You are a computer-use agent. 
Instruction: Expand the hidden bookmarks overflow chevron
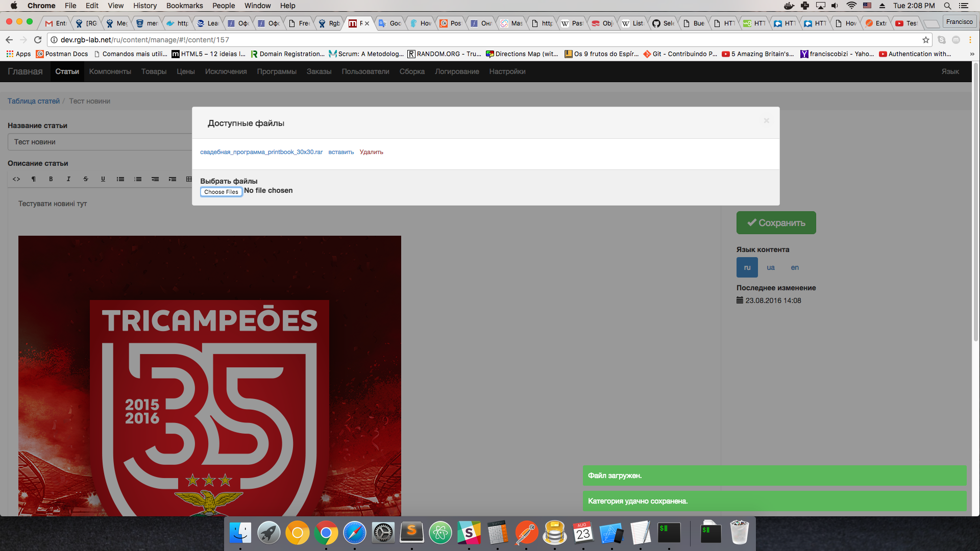point(972,54)
